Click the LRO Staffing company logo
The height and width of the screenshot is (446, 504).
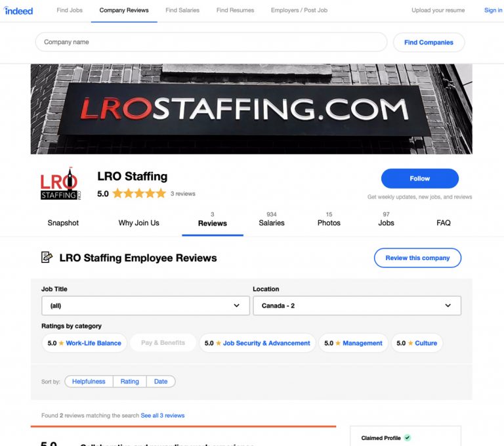pyautogui.click(x=60, y=183)
